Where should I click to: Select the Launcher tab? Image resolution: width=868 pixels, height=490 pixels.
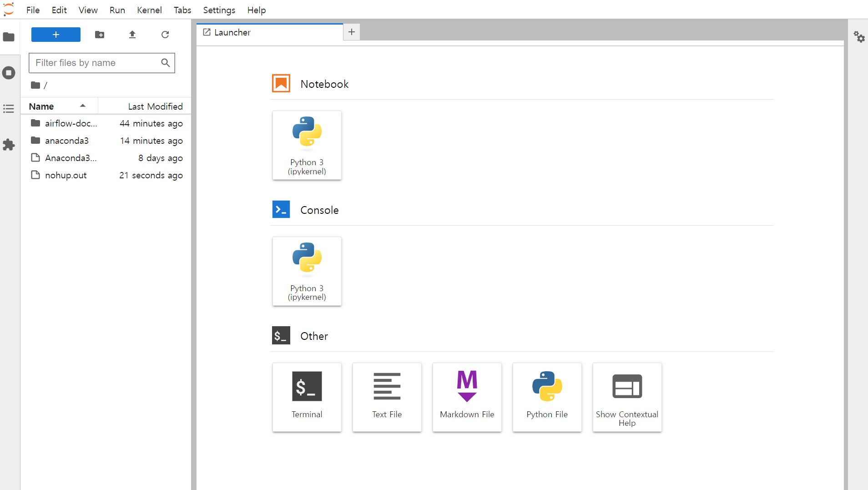click(270, 32)
